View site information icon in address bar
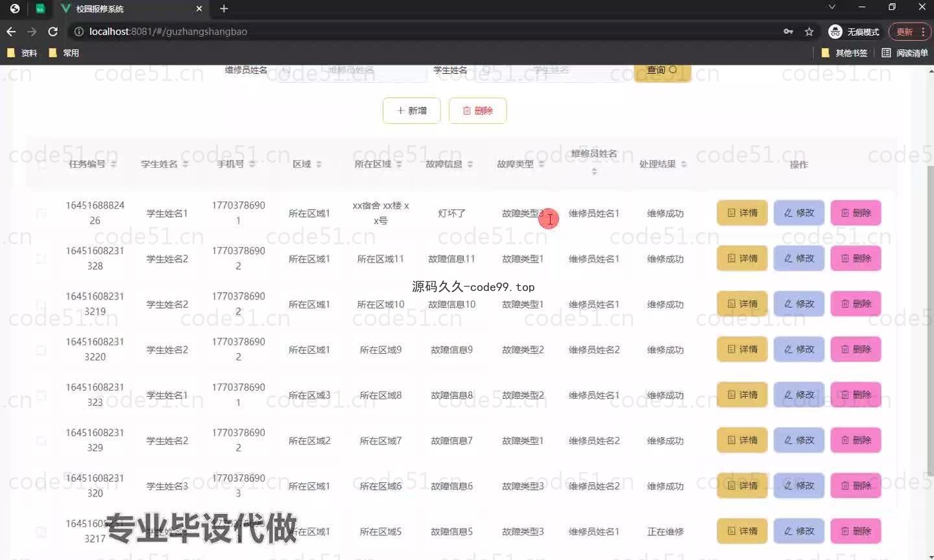 point(78,31)
